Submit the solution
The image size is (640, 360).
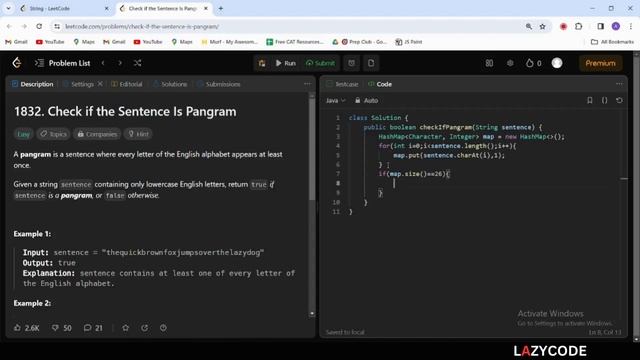click(x=320, y=63)
